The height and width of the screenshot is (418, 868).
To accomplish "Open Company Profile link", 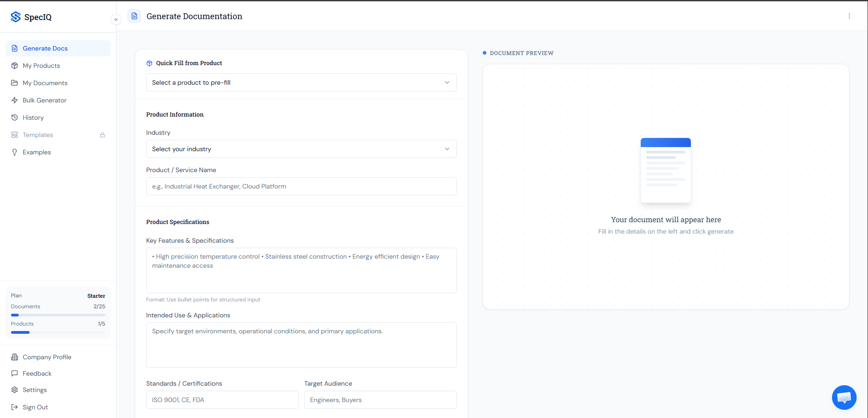I will (x=58, y=357).
